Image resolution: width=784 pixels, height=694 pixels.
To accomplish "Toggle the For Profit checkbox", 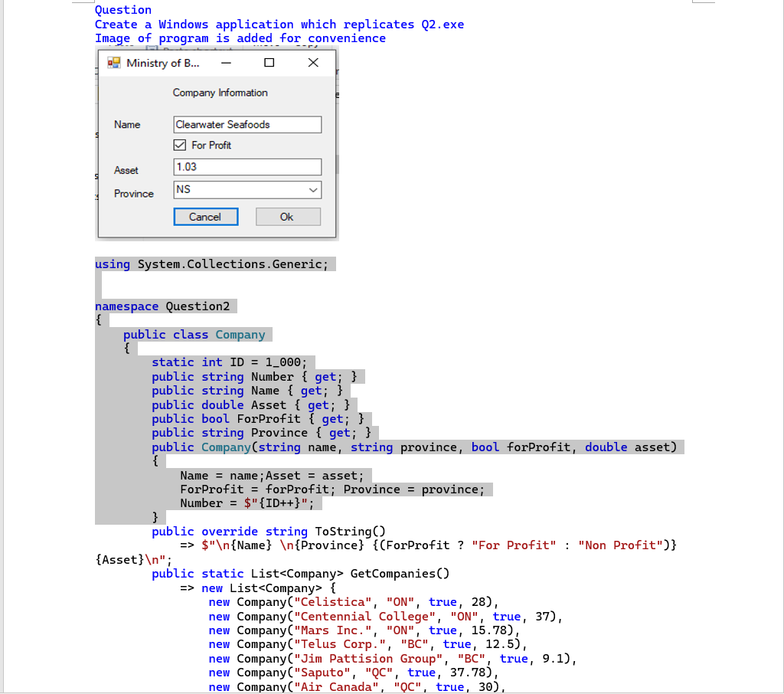I will [x=179, y=145].
